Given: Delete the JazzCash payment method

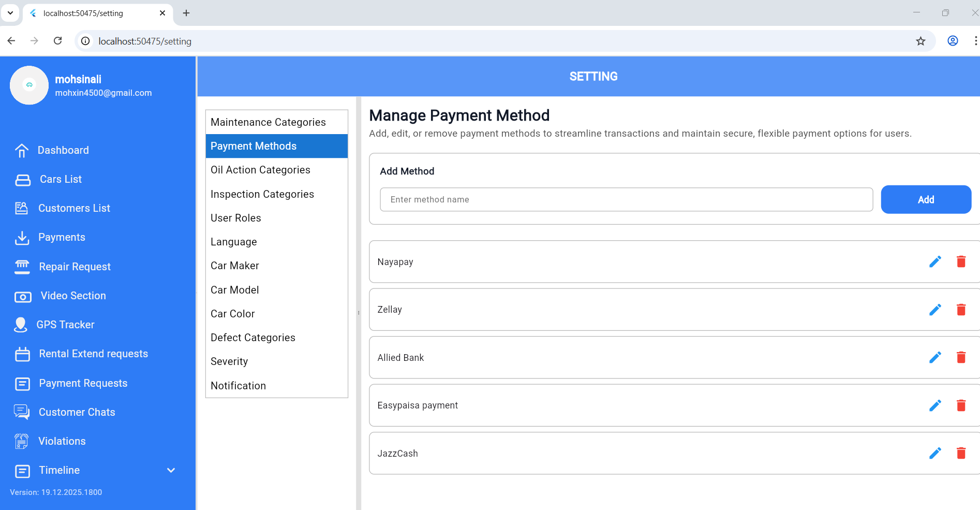Looking at the screenshot, I should 961,453.
